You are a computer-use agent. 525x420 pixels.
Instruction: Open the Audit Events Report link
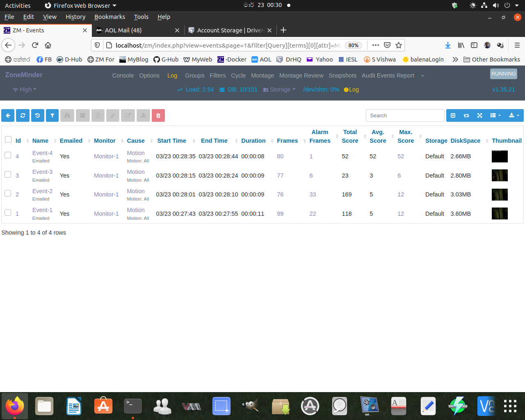pos(388,75)
